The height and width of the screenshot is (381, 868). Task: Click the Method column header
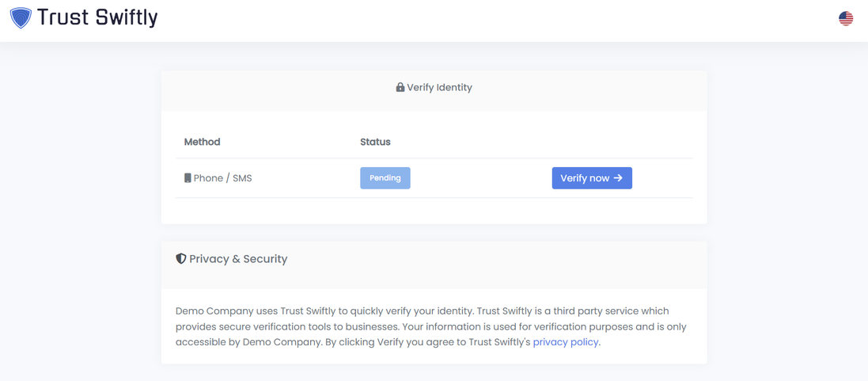[202, 142]
